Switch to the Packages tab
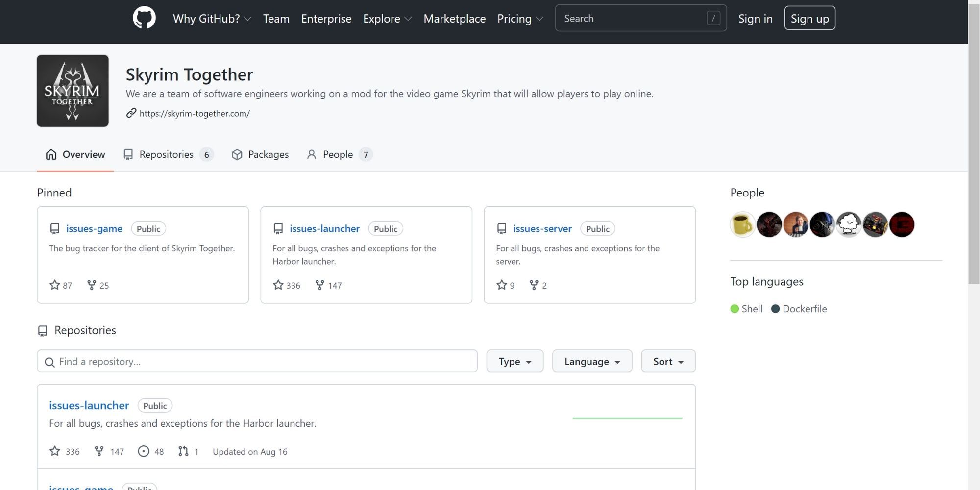This screenshot has width=980, height=490. coord(260,154)
